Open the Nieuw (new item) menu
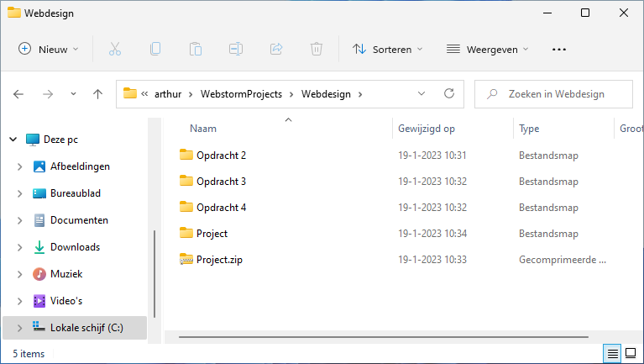 click(x=49, y=50)
